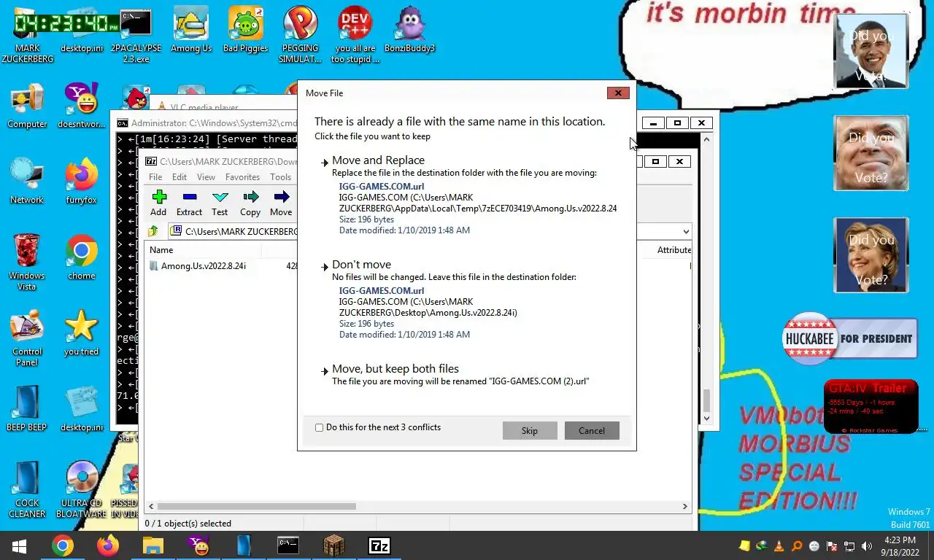Image resolution: width=934 pixels, height=560 pixels.
Task: Click the Copy icon in 7-Zip toolbar
Action: click(x=250, y=197)
